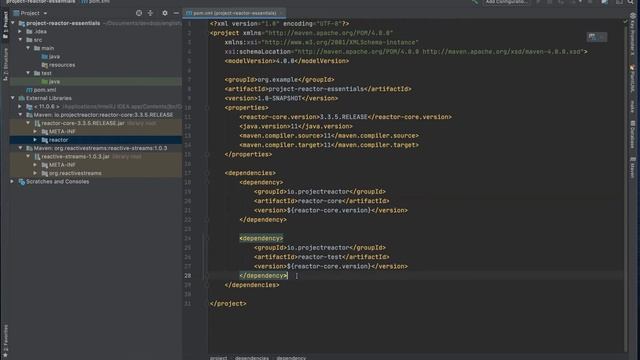The image size is (640, 360).
Task: Click the closing </project> tag
Action: point(228,304)
